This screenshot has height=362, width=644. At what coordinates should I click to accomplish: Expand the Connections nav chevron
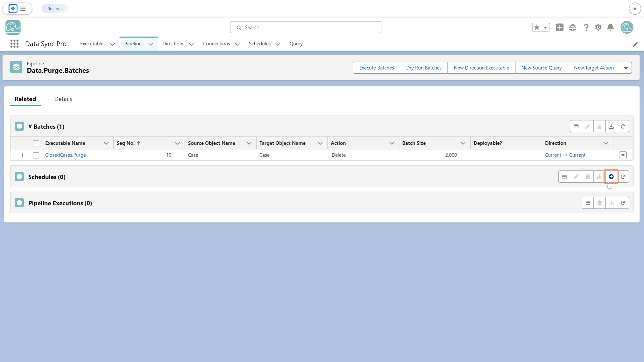[237, 44]
